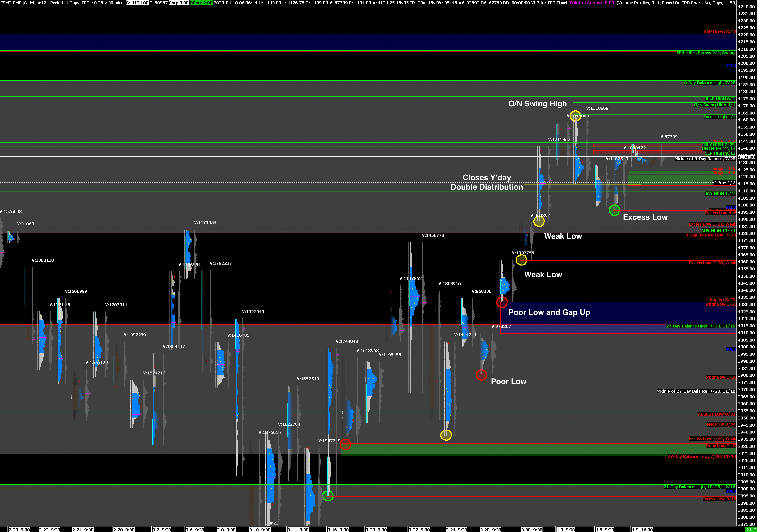Image resolution: width=757 pixels, height=532 pixels.
Task: Select the 'Poor Low and Gap Up' text label
Action: click(549, 312)
